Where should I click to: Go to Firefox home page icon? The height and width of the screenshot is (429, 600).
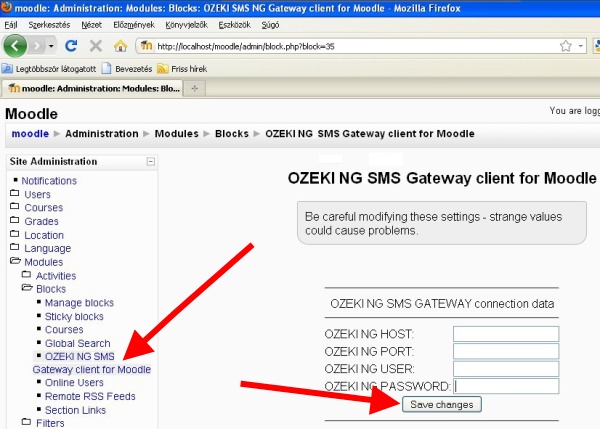[121, 46]
